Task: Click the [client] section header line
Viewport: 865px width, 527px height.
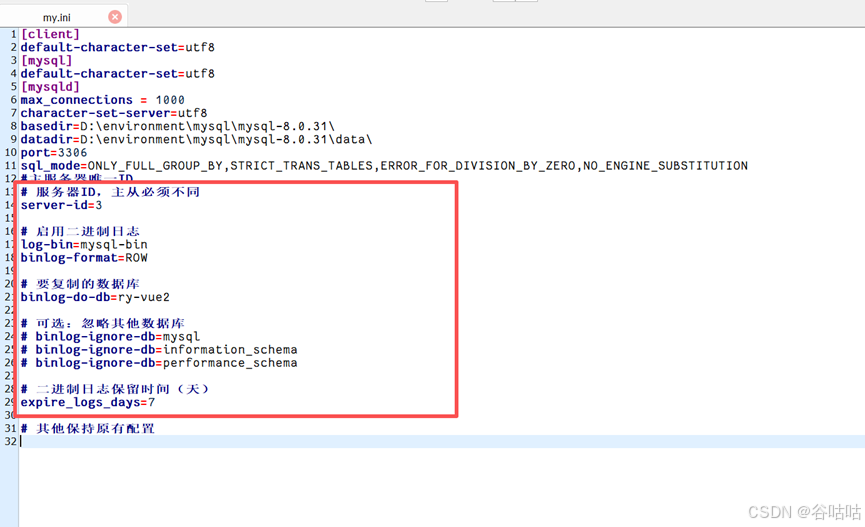Action: (x=50, y=34)
